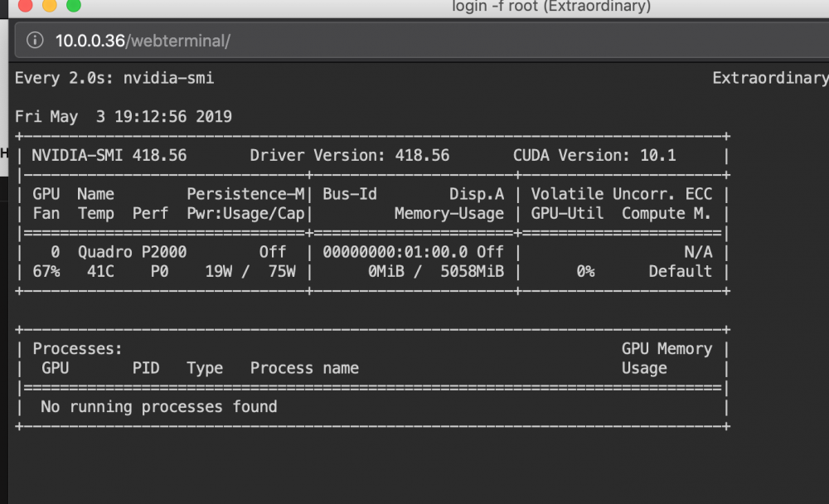Click 'NVIDIA-SMI 418.56' text
The image size is (829, 504).
tap(109, 156)
